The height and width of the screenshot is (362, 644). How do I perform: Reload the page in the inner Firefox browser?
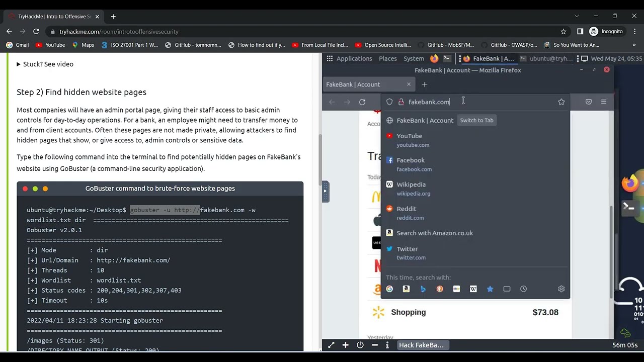coord(362,102)
